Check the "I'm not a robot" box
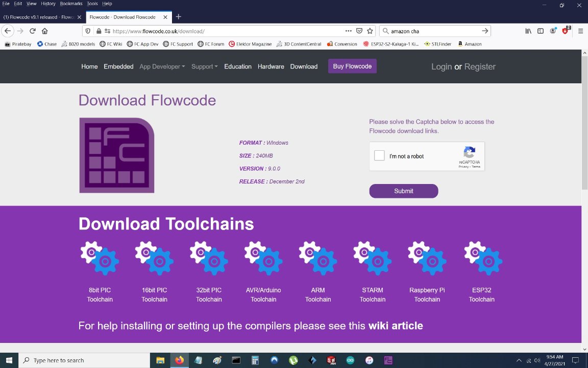The width and height of the screenshot is (588, 368). tap(379, 156)
